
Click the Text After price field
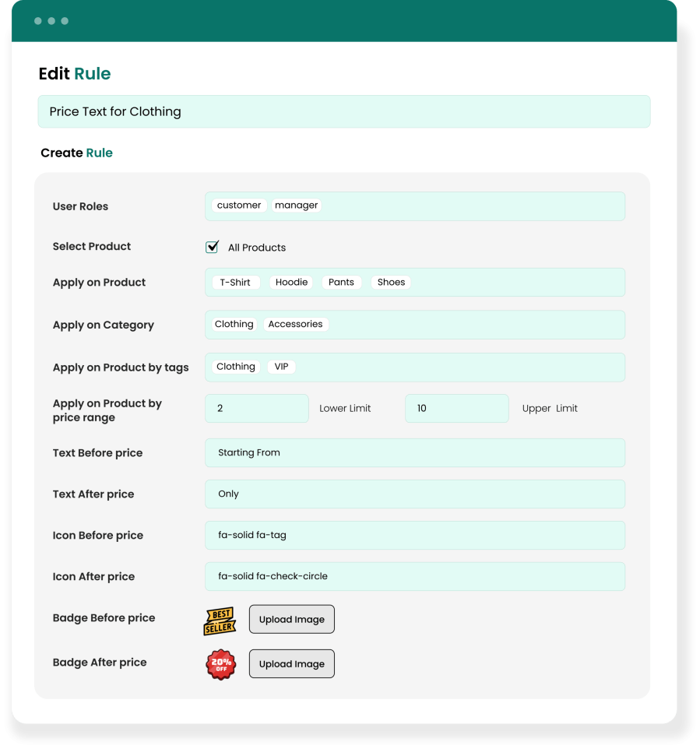[415, 494]
